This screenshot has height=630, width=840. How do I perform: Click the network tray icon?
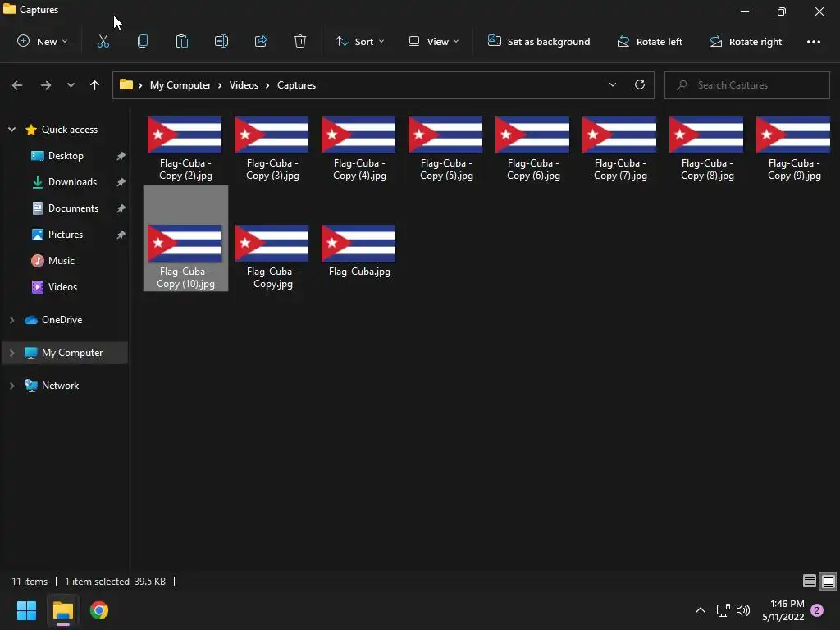pyautogui.click(x=724, y=610)
